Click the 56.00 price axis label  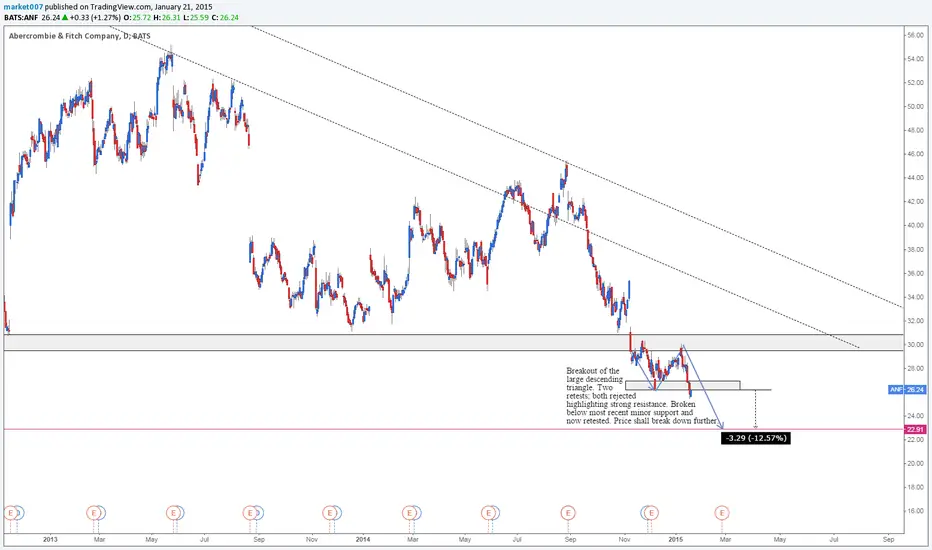click(x=915, y=35)
